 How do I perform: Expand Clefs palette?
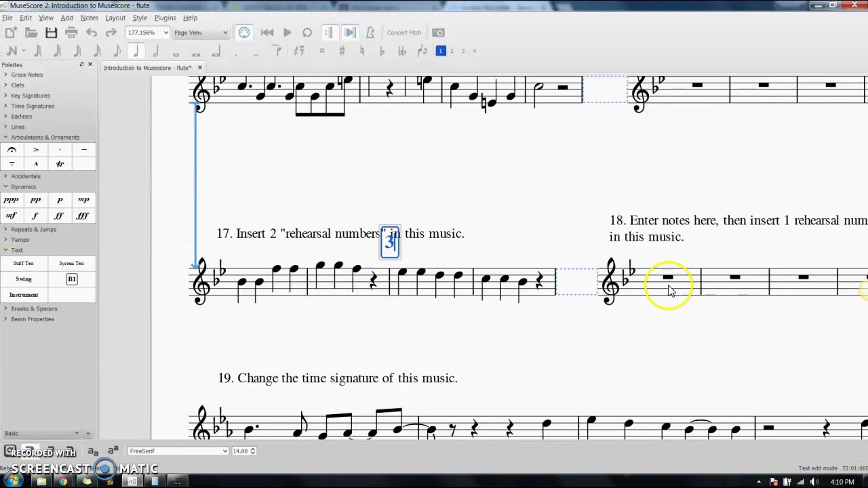tap(17, 85)
